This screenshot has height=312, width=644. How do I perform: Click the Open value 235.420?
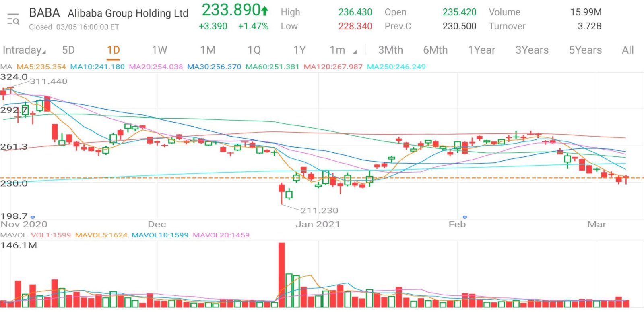459,12
